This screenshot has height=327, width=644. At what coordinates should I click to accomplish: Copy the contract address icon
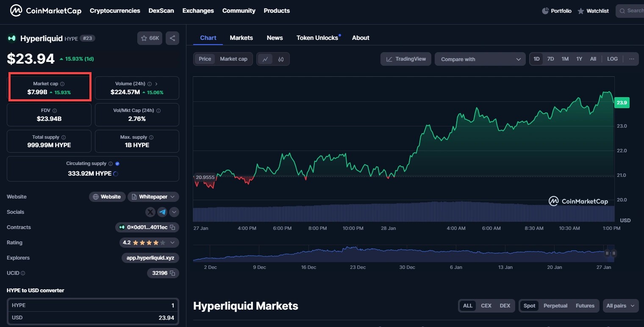coord(172,227)
